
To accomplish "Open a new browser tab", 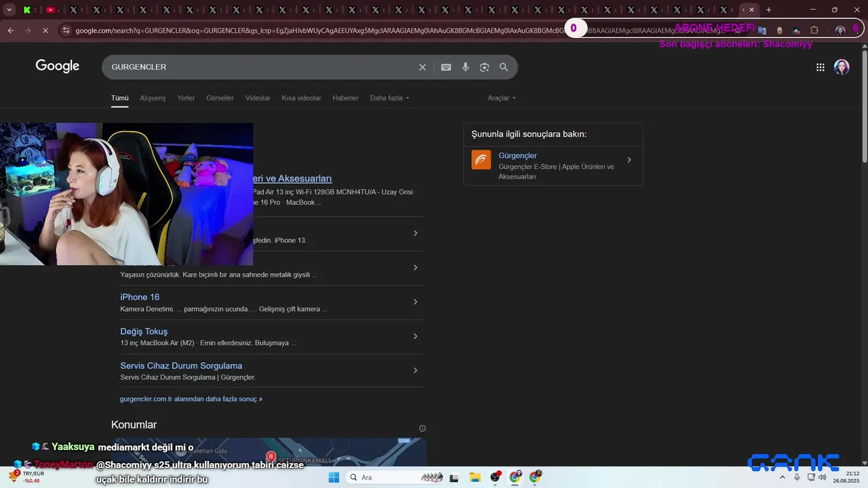I will click(768, 9).
